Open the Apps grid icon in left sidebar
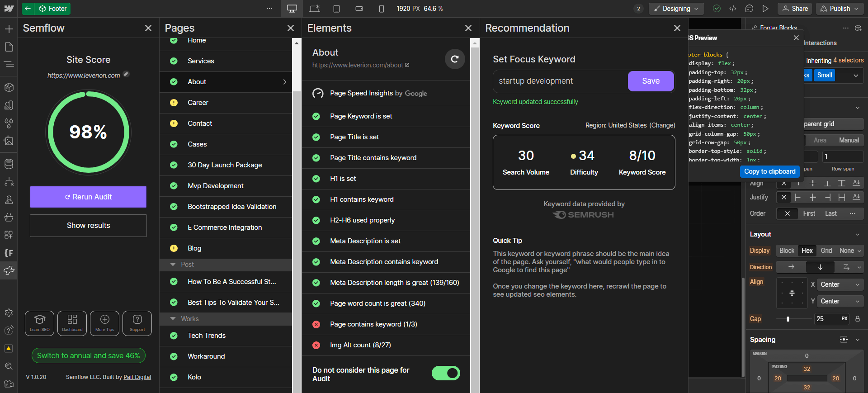The width and height of the screenshot is (868, 393). coord(9,235)
